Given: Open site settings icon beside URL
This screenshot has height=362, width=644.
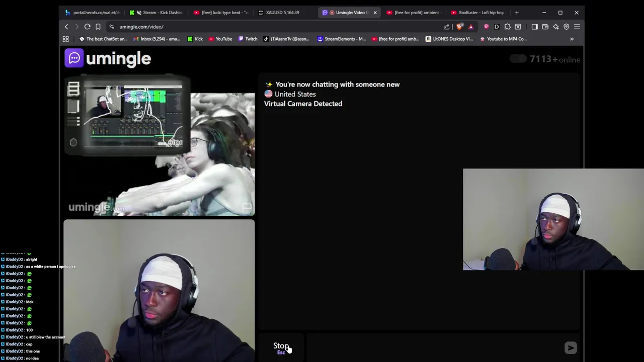Looking at the screenshot, I should click(x=112, y=27).
